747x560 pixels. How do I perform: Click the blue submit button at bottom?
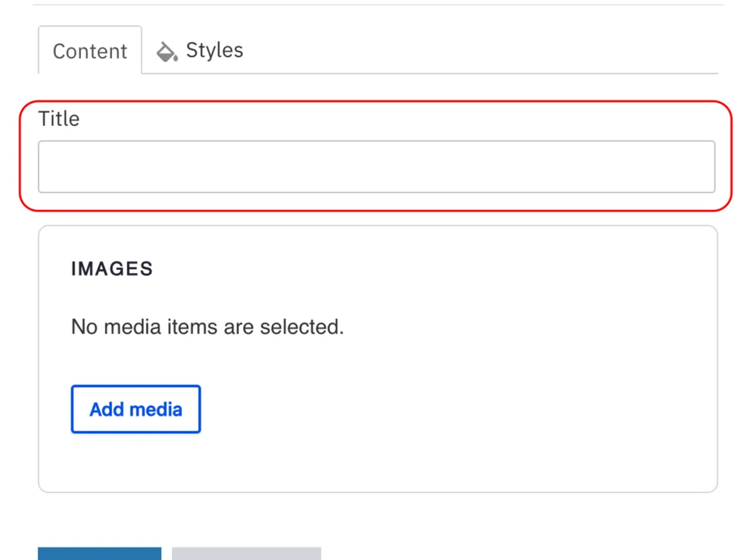(x=99, y=554)
